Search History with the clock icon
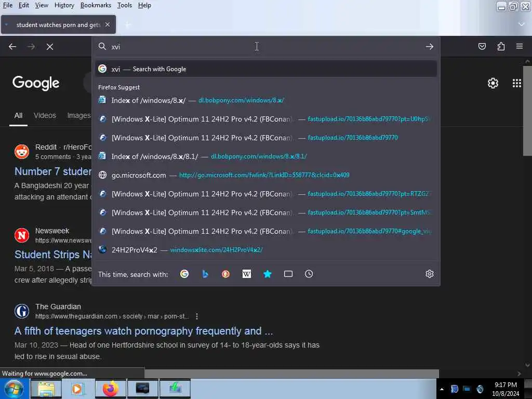Image resolution: width=532 pixels, height=399 pixels. tap(309, 274)
